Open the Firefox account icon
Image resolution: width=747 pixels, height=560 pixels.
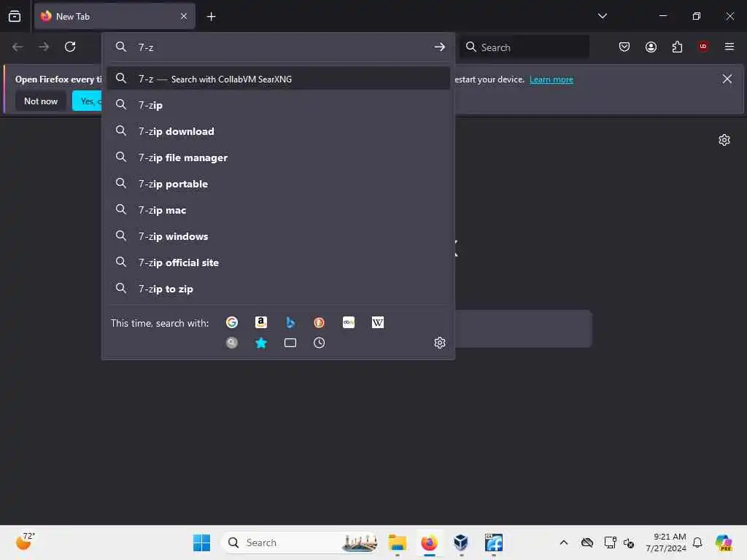[x=651, y=47]
